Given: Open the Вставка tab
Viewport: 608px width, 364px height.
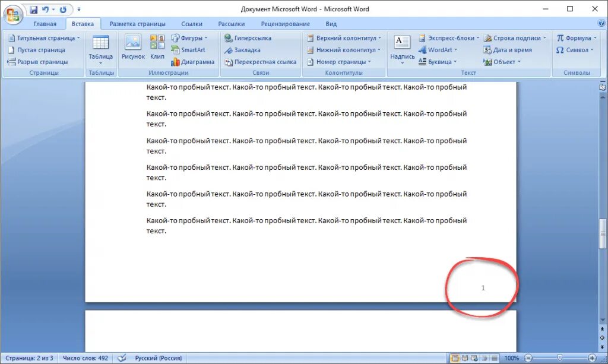Looking at the screenshot, I should click(83, 24).
